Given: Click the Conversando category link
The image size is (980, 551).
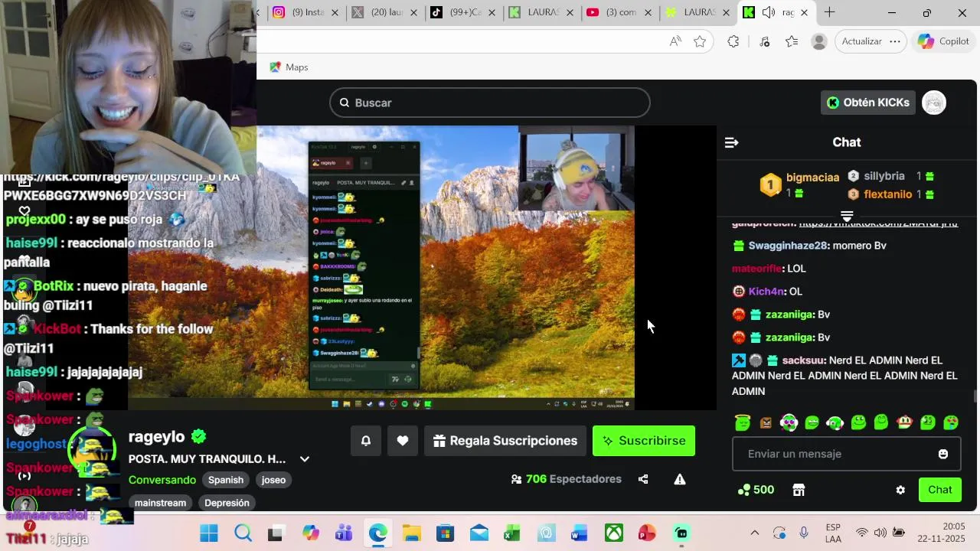Looking at the screenshot, I should (162, 480).
